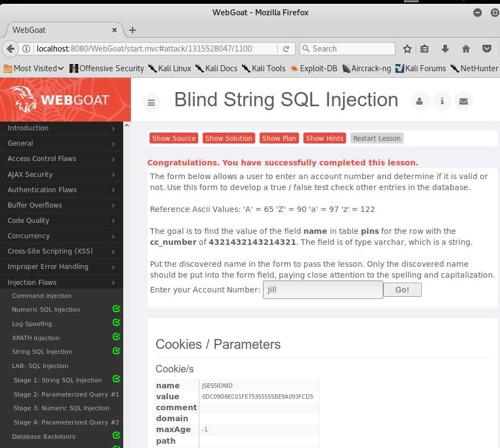This screenshot has width=500, height=448.
Task: Open the NetHunter bookmark
Action: pos(474,68)
